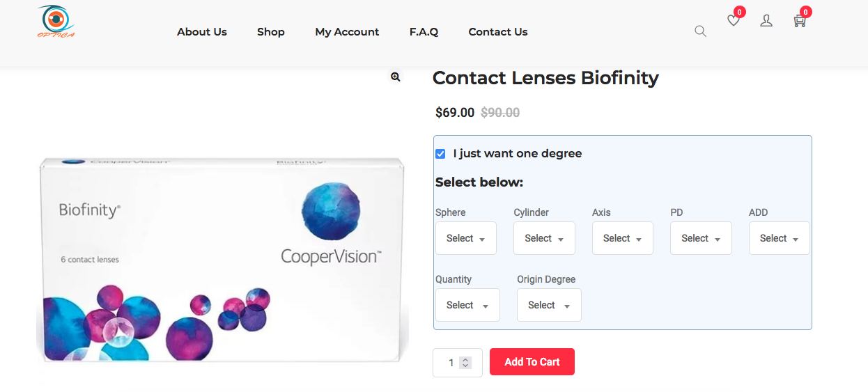
Task: Zoom the product image with magnifier icon
Action: (396, 77)
